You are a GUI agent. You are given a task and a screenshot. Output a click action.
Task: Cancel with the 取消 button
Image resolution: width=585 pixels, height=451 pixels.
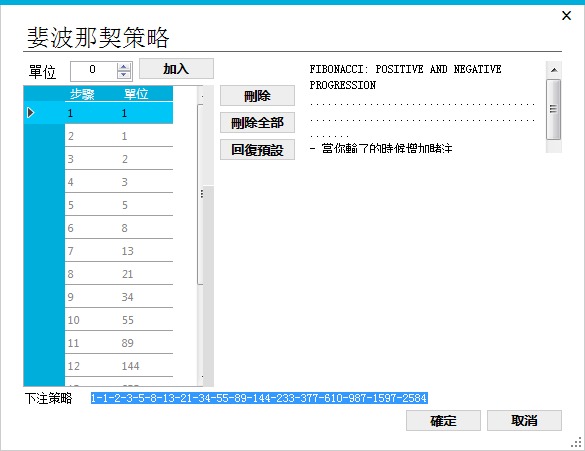coord(524,420)
